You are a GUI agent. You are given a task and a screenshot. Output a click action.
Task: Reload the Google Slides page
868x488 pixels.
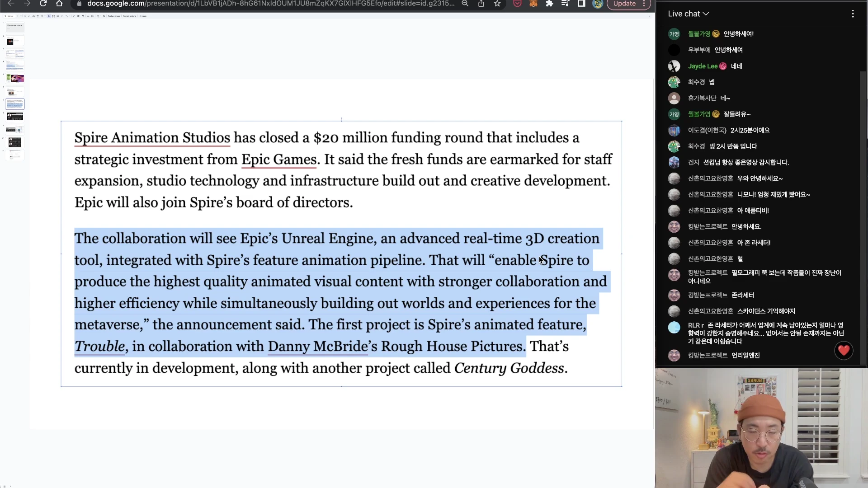[43, 4]
